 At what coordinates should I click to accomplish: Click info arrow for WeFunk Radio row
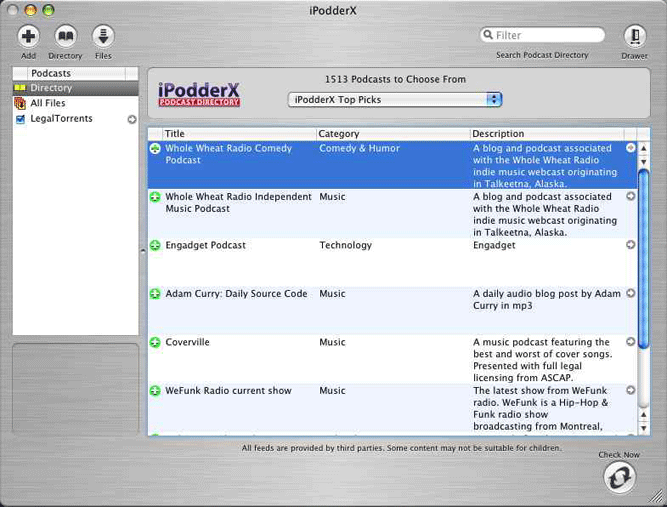(x=631, y=390)
